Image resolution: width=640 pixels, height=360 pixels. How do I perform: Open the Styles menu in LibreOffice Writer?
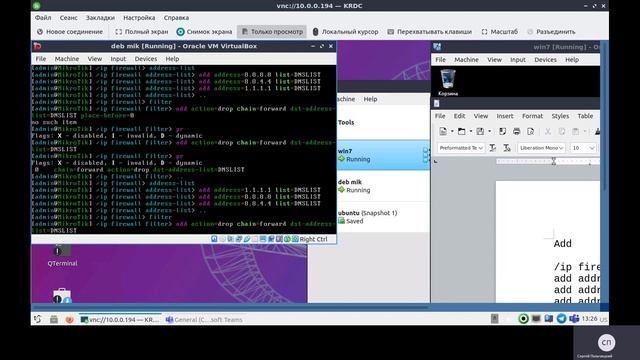(560, 116)
